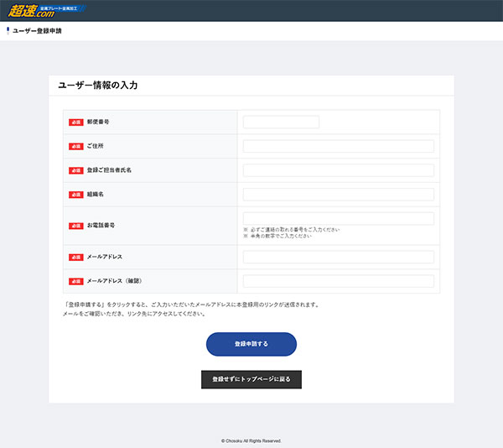Image resolution: width=503 pixels, height=448 pixels.
Task: Click the Chosoku All Rights Reserved footer
Action: pos(251,440)
